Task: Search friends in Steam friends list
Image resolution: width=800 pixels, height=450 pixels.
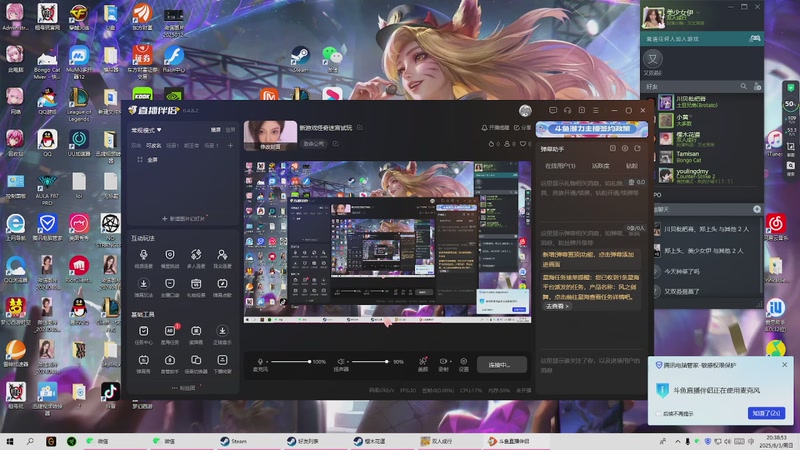Action: pos(743,87)
